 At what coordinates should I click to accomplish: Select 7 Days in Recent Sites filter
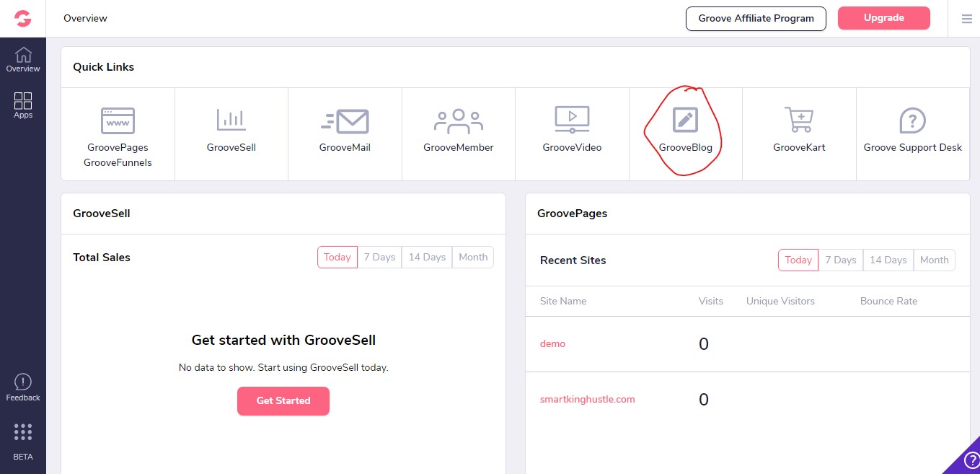point(840,260)
